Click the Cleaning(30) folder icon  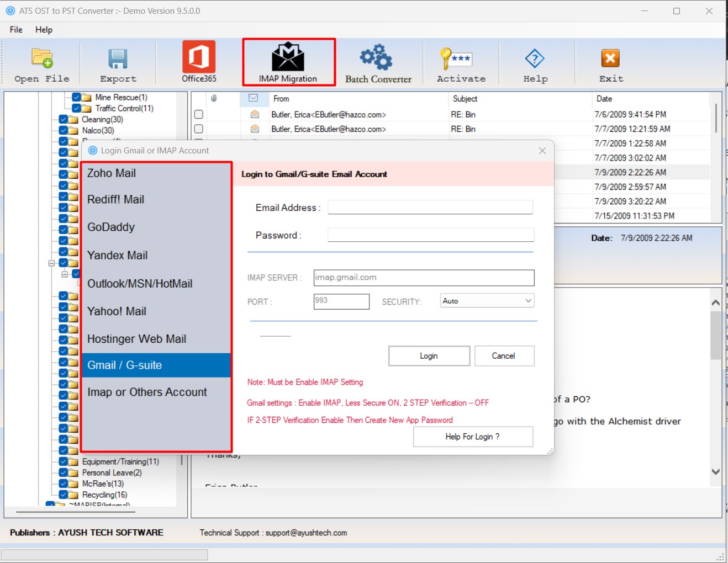(x=73, y=120)
